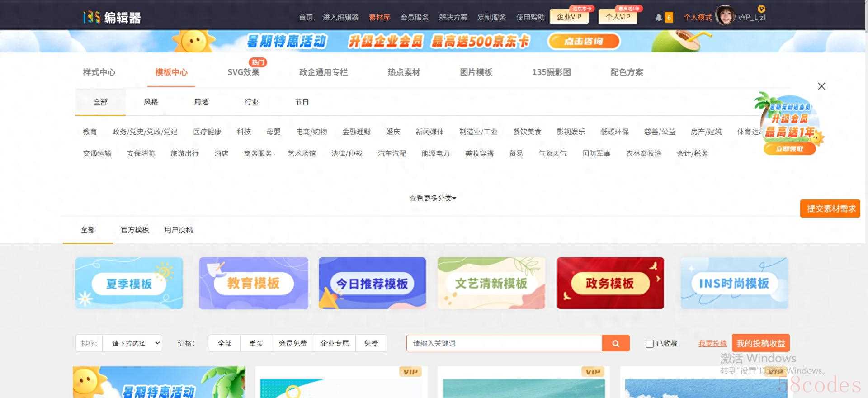Expand 查看更多分类 categories
868x398 pixels.
coord(433,198)
